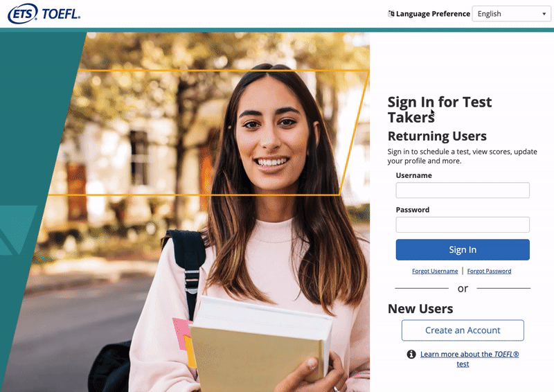The height and width of the screenshot is (392, 554).
Task: Open the Forgot Username link
Action: (x=435, y=271)
